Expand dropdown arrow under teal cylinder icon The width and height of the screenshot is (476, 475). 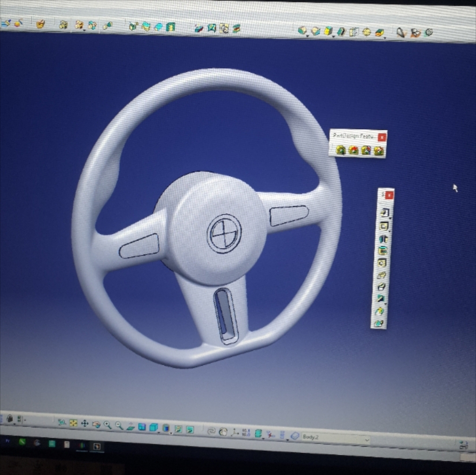coord(263,438)
